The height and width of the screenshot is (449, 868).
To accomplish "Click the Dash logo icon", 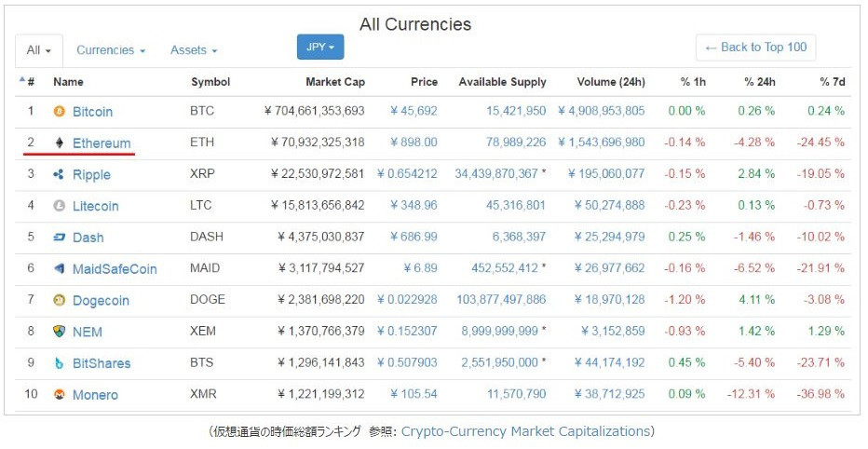I will pyautogui.click(x=60, y=238).
